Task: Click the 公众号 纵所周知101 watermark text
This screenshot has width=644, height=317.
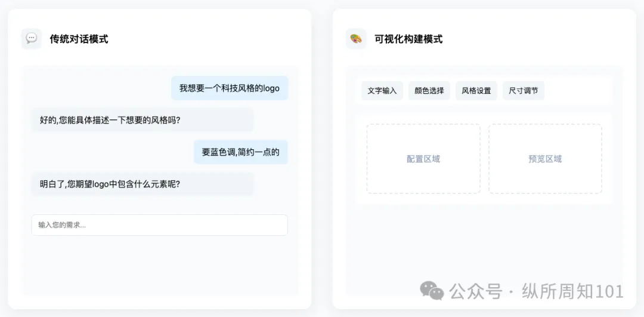Action: point(537,291)
